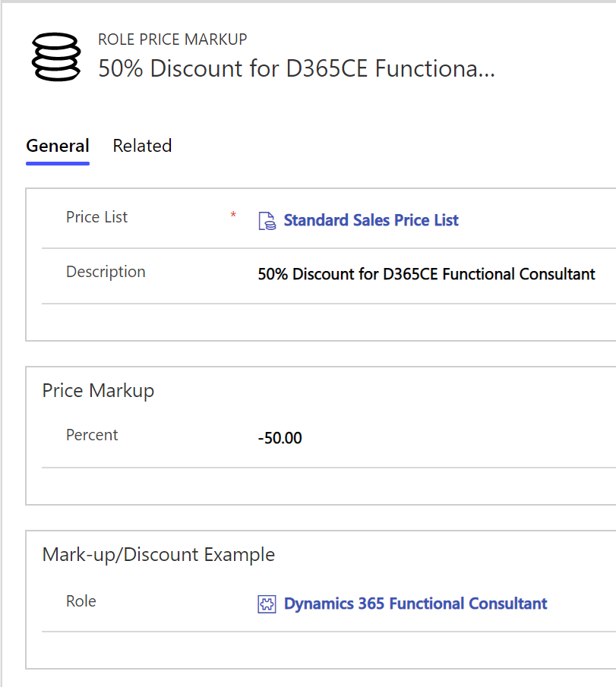This screenshot has width=616, height=687.
Task: Switch to the Related tab
Action: point(142,146)
